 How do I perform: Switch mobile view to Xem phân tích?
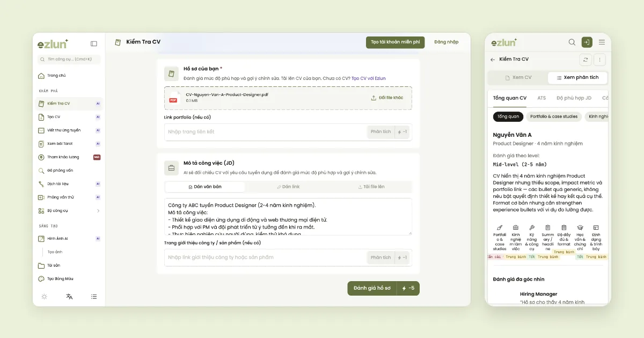(x=577, y=78)
